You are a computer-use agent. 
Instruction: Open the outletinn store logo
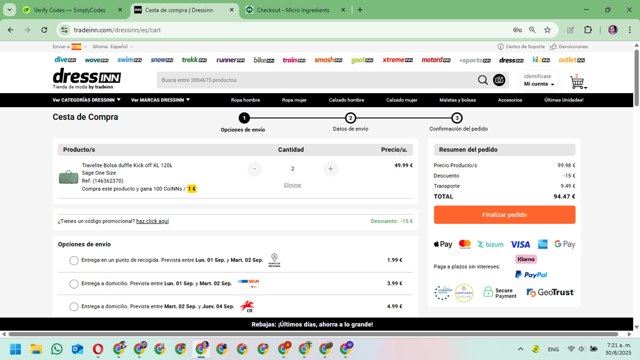tap(571, 60)
